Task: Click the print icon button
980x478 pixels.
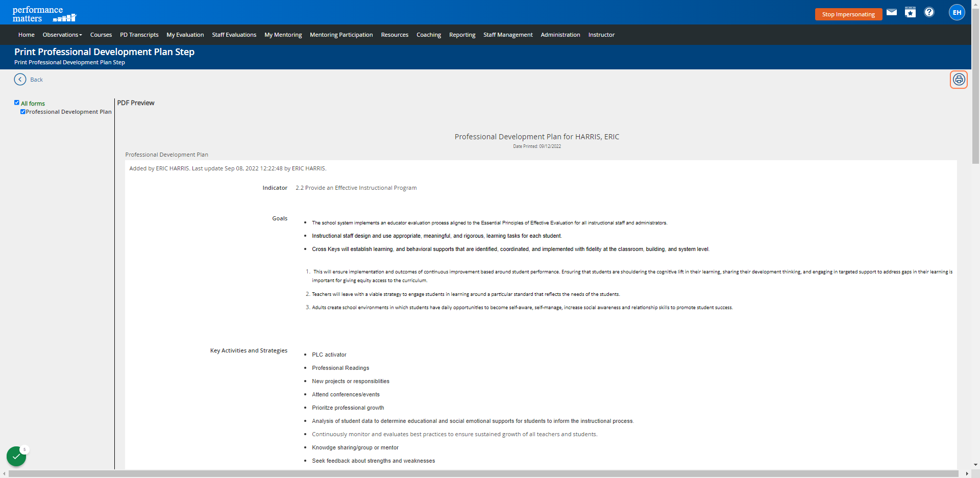Action: [959, 80]
